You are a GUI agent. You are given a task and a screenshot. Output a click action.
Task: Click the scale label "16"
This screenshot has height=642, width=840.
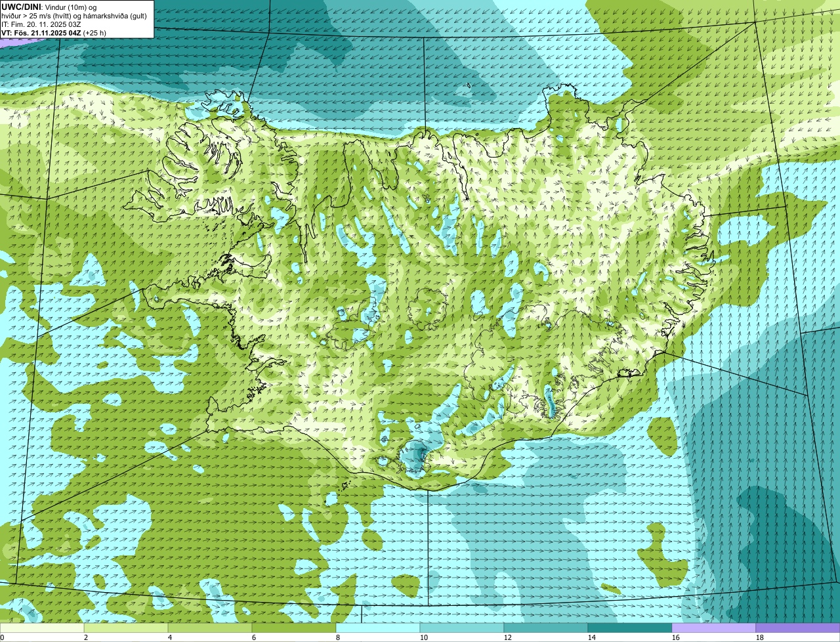pyautogui.click(x=676, y=637)
